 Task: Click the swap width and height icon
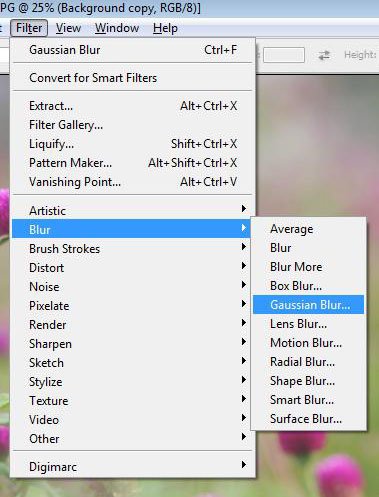pyautogui.click(x=324, y=55)
